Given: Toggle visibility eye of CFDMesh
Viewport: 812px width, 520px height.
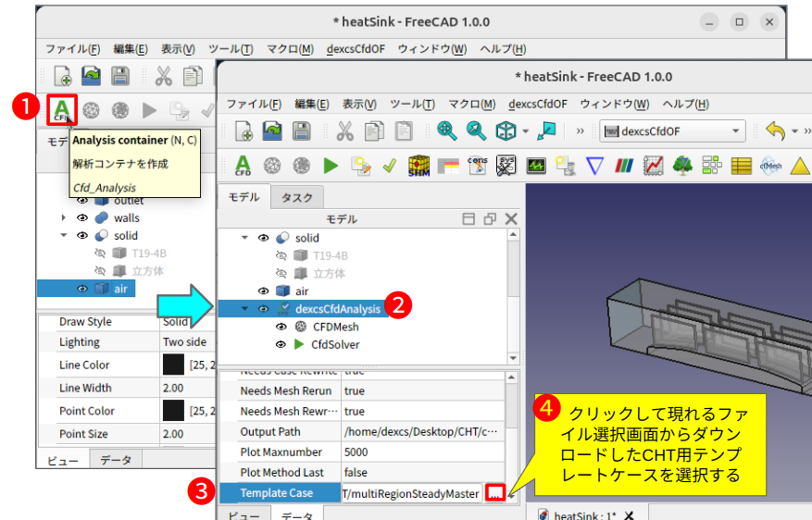Looking at the screenshot, I should pos(281,327).
